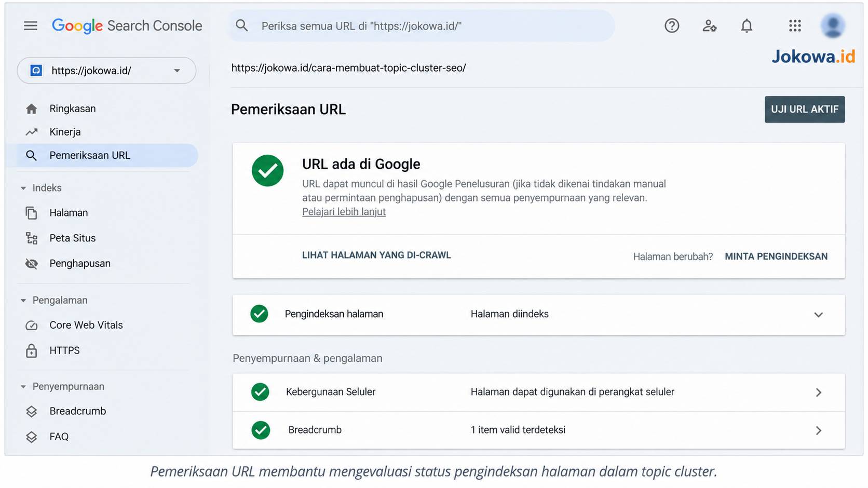Click the Halaman diindeks status text
The width and height of the screenshot is (868, 488).
510,314
